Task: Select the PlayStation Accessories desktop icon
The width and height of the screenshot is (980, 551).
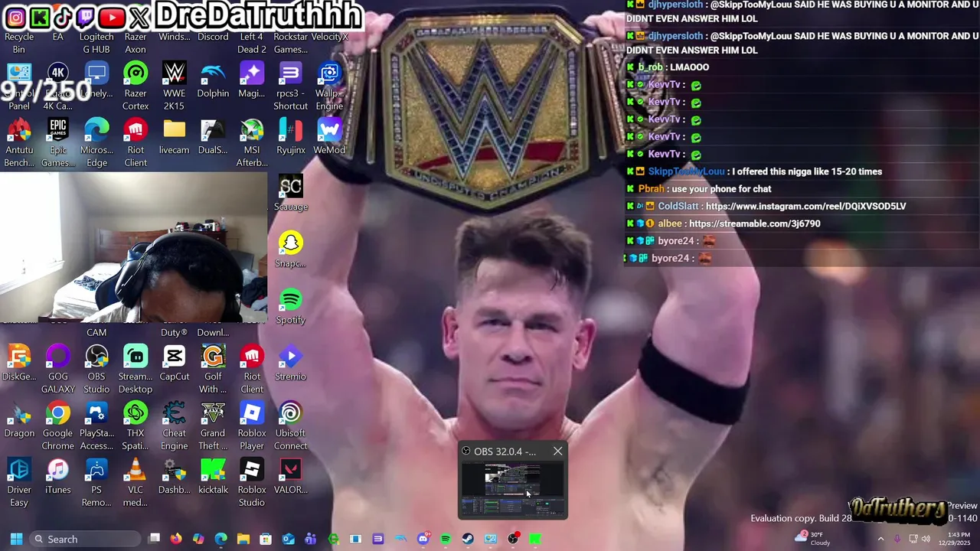Action: click(96, 425)
